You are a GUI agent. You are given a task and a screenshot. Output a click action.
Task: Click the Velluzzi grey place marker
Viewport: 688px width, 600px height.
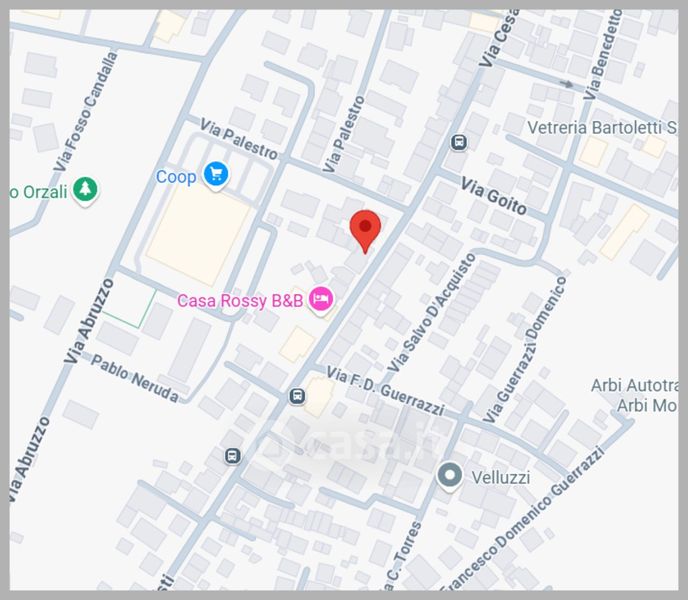point(449,477)
